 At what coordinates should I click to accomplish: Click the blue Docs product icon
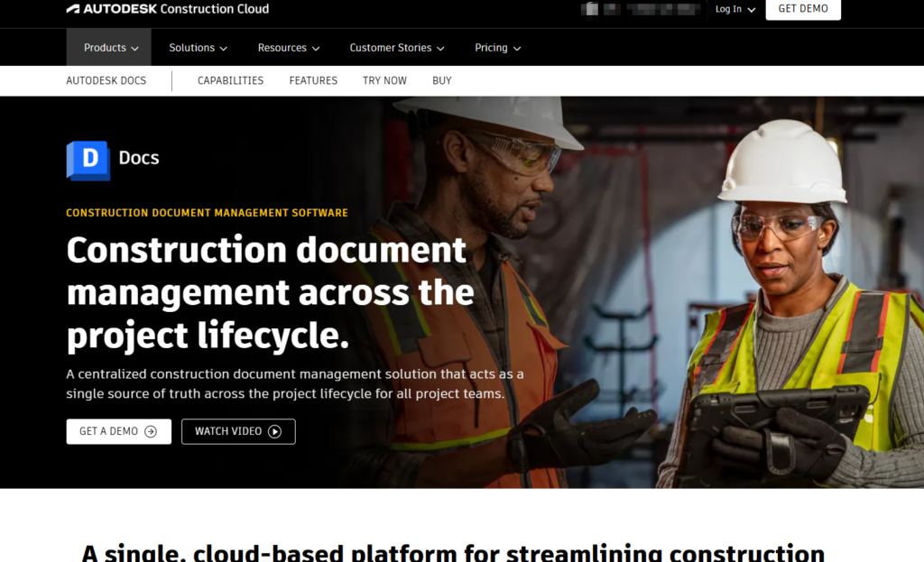point(88,160)
